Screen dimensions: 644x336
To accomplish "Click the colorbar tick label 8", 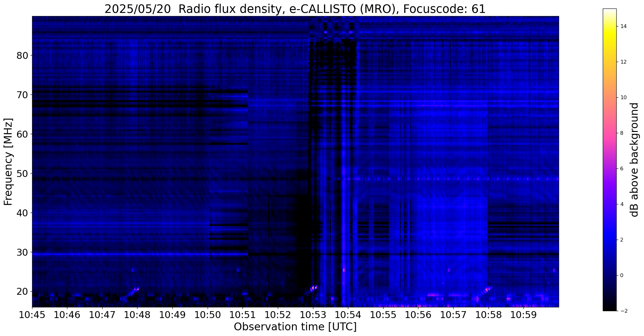I will coord(621,133).
